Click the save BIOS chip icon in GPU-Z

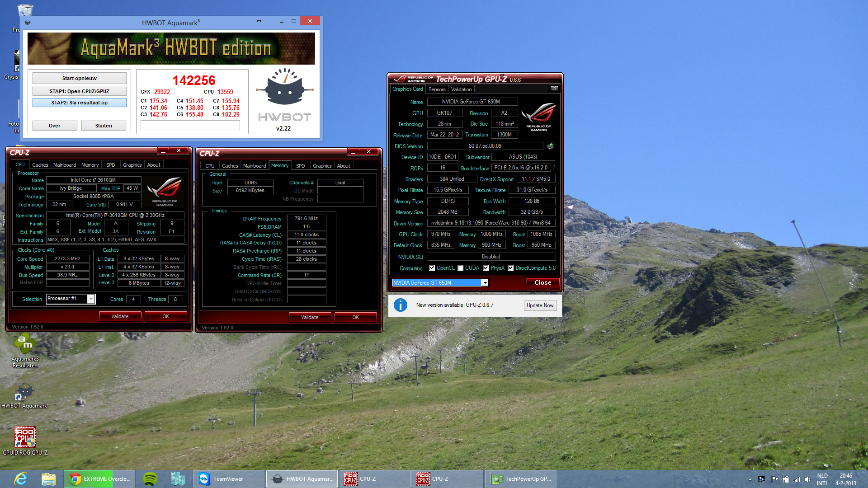pyautogui.click(x=550, y=146)
